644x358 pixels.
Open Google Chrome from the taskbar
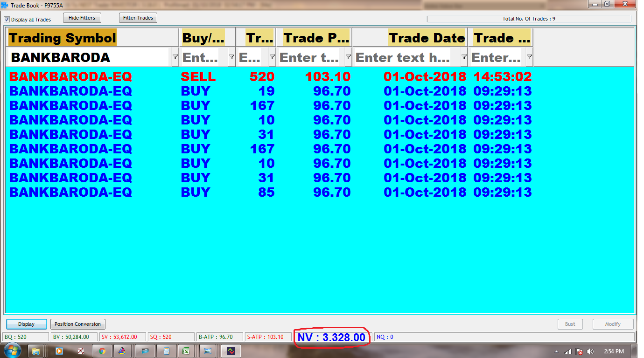[x=102, y=351]
